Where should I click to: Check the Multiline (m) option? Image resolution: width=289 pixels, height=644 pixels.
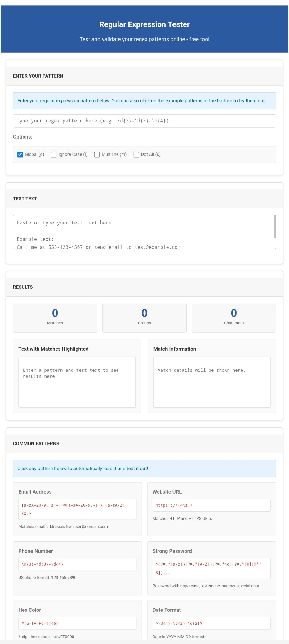click(x=97, y=154)
